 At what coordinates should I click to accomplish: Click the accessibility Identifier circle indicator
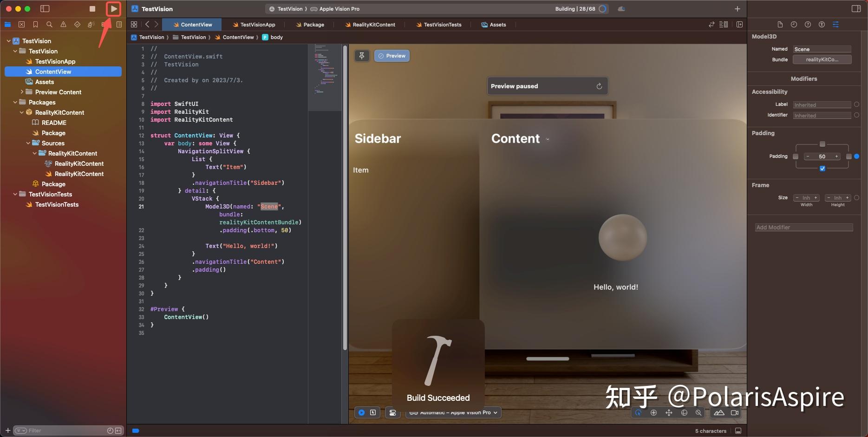pos(857,115)
